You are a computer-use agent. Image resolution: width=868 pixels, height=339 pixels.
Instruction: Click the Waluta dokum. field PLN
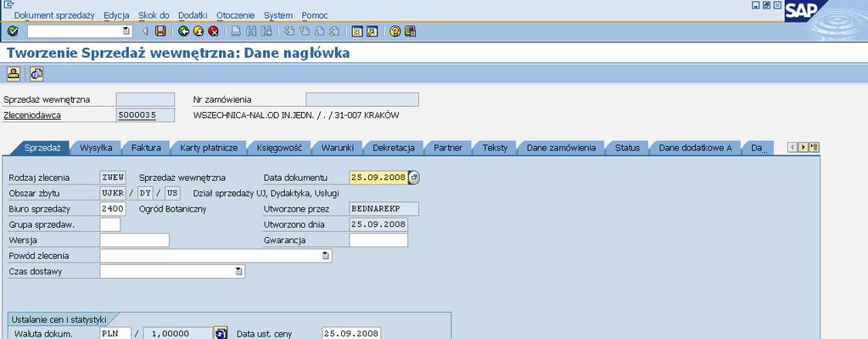pos(115,333)
